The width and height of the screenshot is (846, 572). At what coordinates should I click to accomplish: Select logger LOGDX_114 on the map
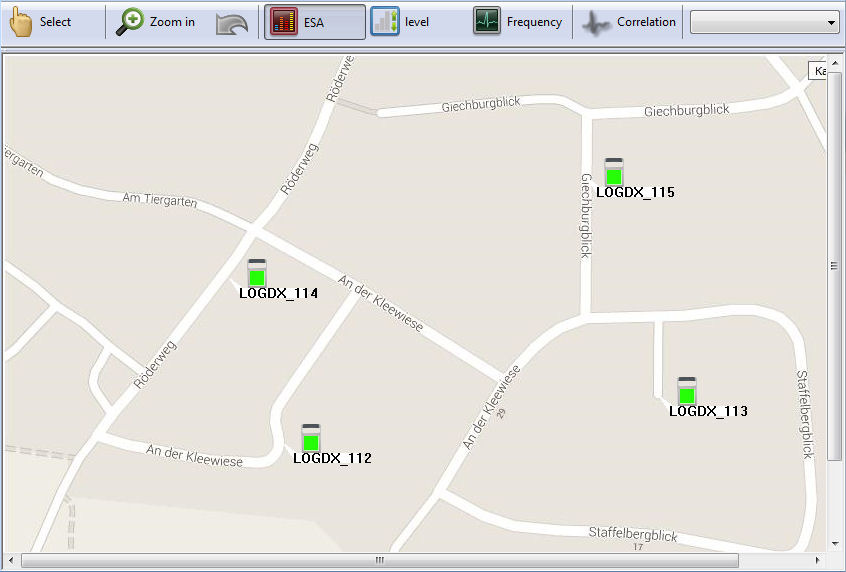257,273
